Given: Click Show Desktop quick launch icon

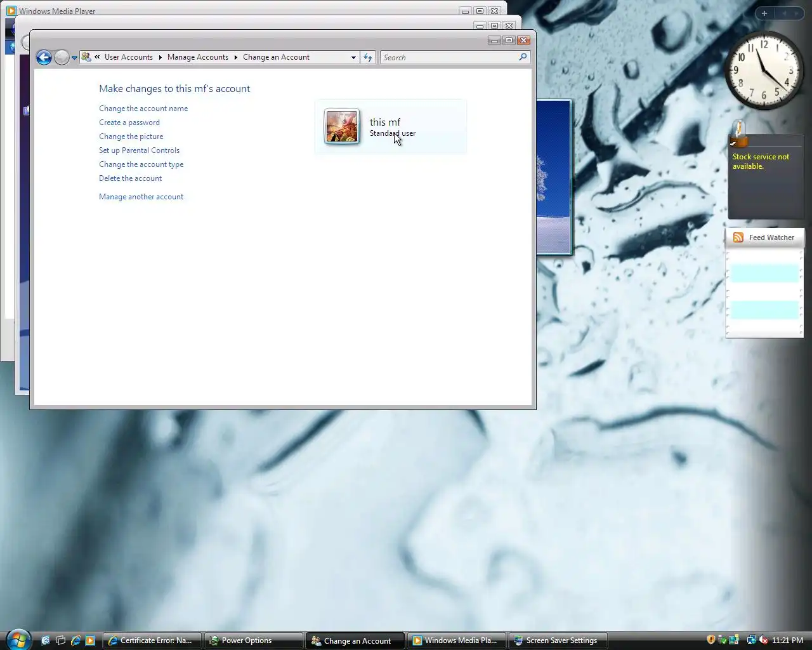Looking at the screenshot, I should click(45, 640).
